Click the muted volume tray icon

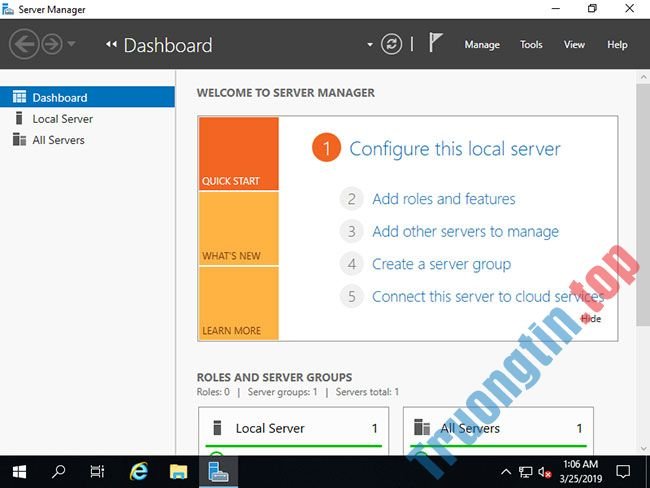click(544, 472)
